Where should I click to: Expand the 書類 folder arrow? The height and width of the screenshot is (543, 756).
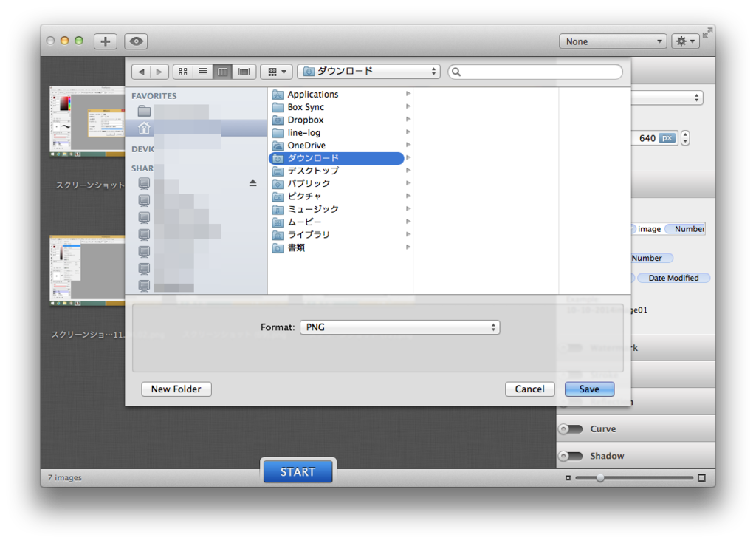(408, 247)
